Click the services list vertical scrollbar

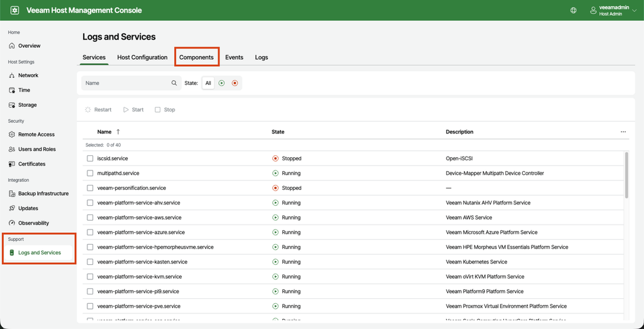(x=626, y=175)
